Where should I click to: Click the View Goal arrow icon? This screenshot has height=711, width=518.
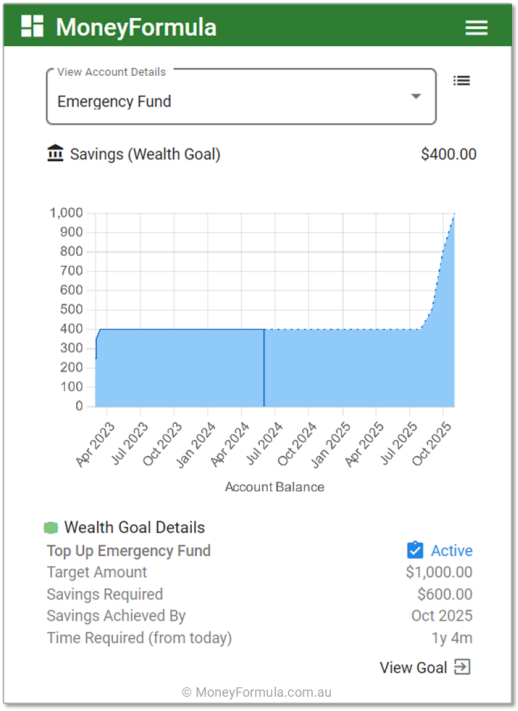462,667
